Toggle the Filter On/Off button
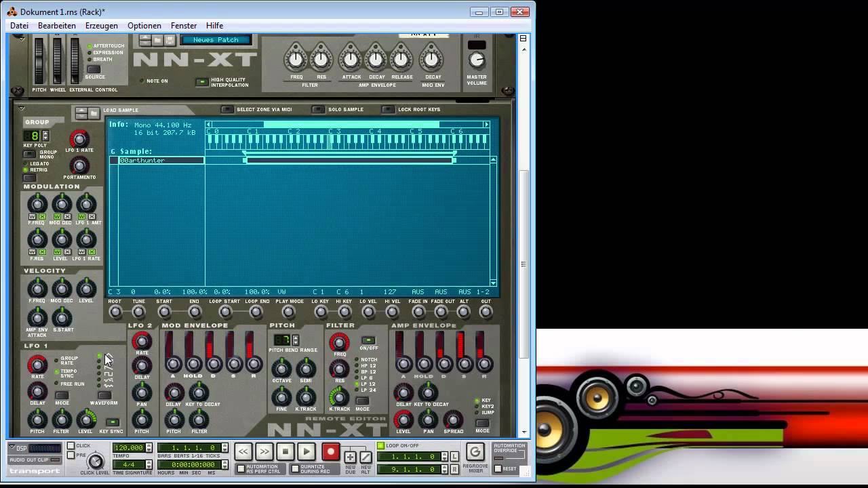Screen dimensions: 868x488 click(x=368, y=340)
